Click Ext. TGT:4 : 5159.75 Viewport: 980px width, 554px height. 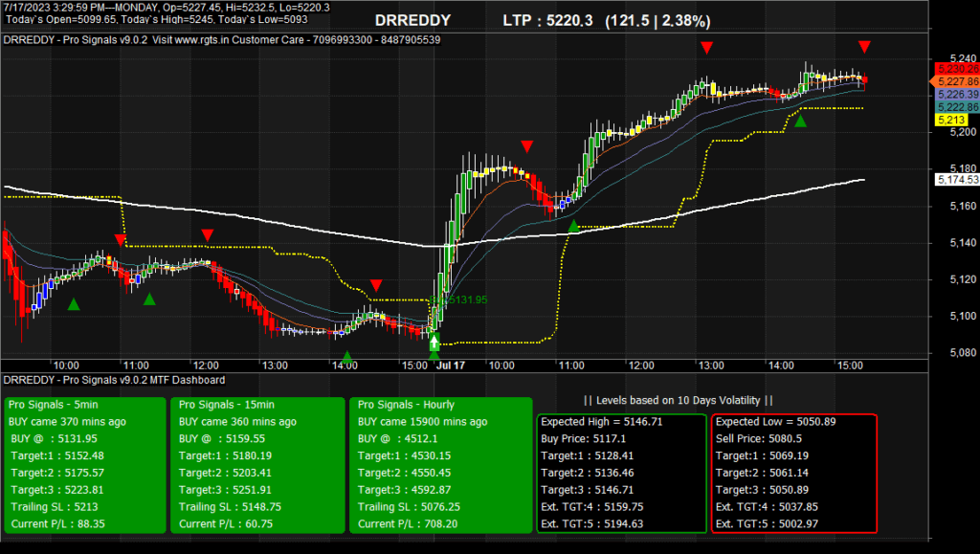tap(591, 506)
